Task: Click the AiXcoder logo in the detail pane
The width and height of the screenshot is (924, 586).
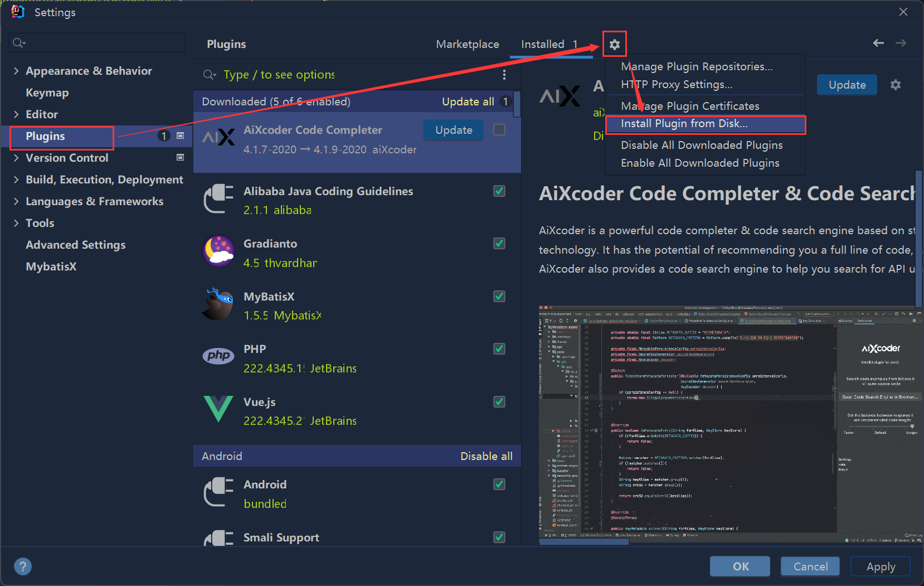Action: (560, 96)
